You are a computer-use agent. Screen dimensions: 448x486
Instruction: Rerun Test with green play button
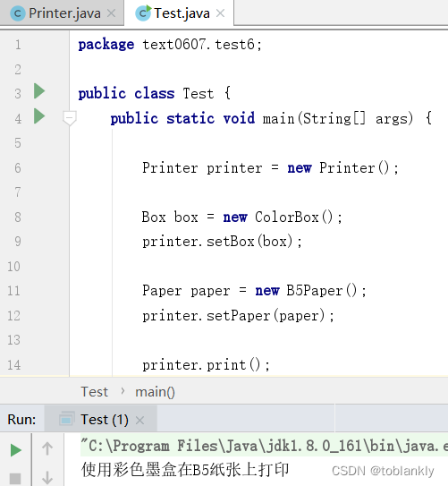click(x=16, y=450)
